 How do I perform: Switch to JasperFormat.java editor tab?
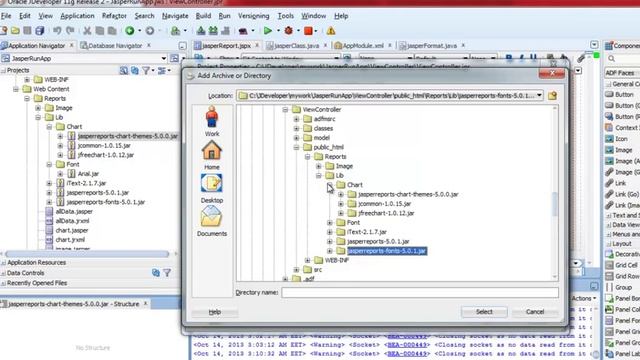432,46
